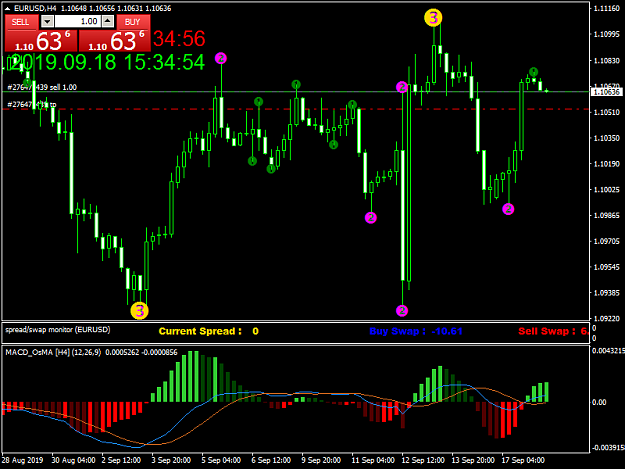The width and height of the screenshot is (625, 469).
Task: Click the MACD_OsMA indicator label
Action: [x=53, y=352]
